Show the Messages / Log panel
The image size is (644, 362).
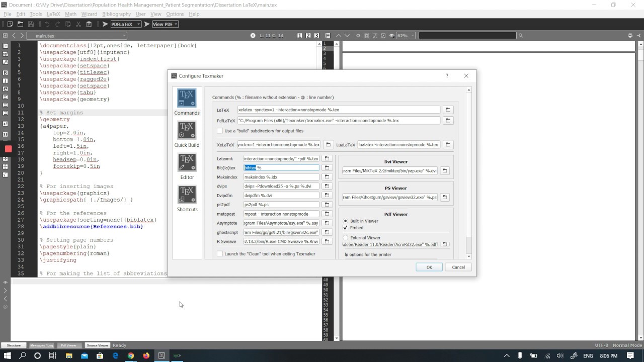click(x=41, y=345)
